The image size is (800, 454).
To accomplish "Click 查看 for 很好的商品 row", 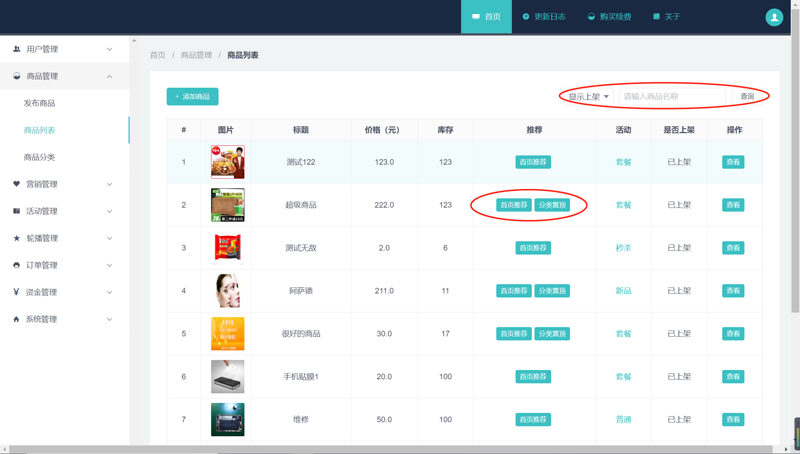I will point(733,334).
